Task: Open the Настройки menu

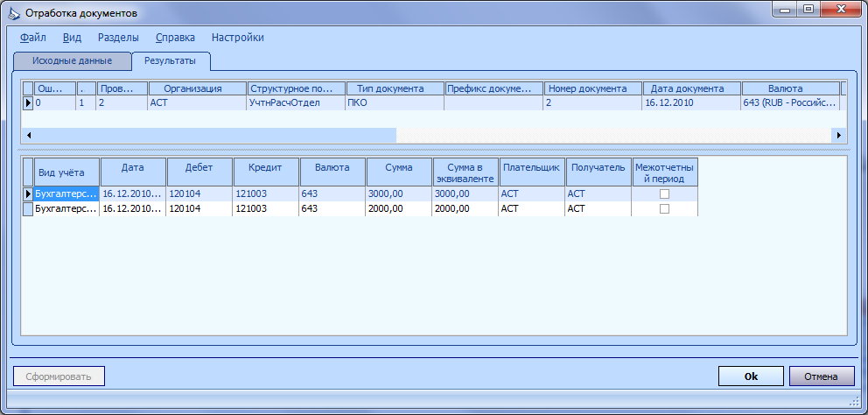Action: 237,38
